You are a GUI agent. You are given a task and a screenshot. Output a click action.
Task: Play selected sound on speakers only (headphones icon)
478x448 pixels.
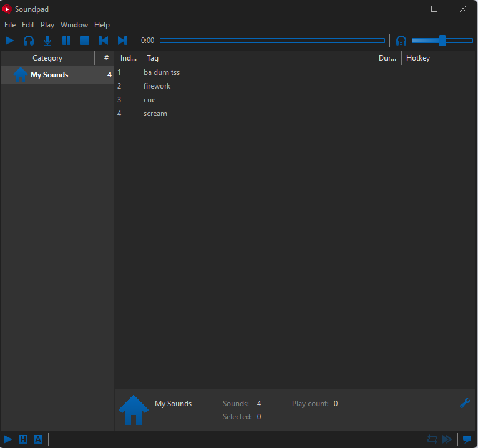pos(29,41)
